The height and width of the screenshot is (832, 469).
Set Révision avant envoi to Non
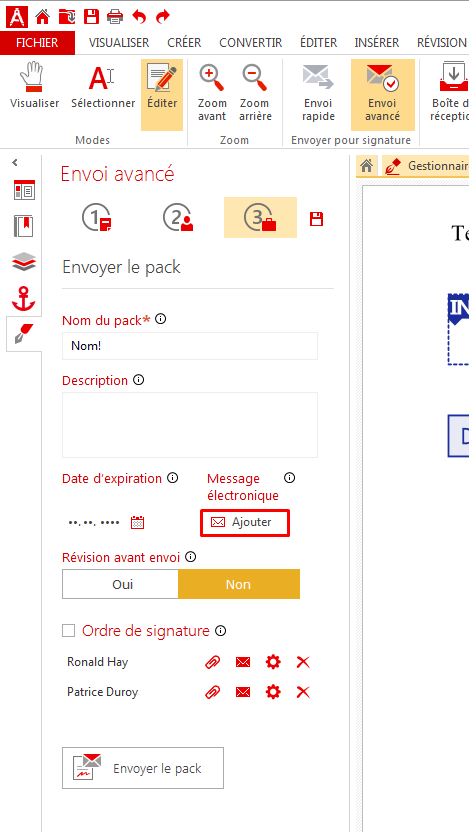click(239, 584)
